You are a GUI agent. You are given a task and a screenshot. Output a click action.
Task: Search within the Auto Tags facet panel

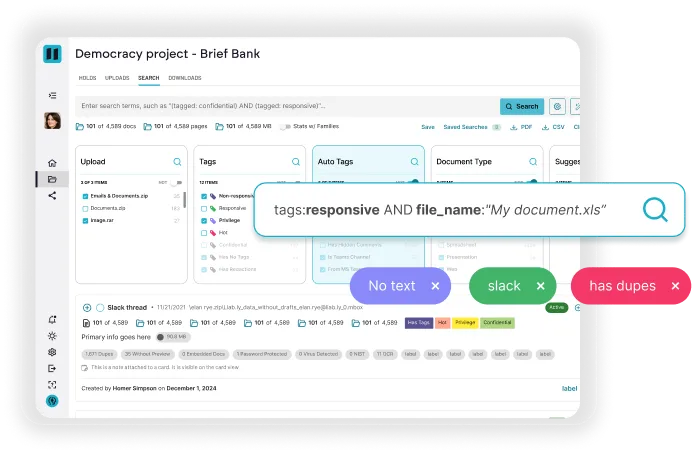pos(414,162)
